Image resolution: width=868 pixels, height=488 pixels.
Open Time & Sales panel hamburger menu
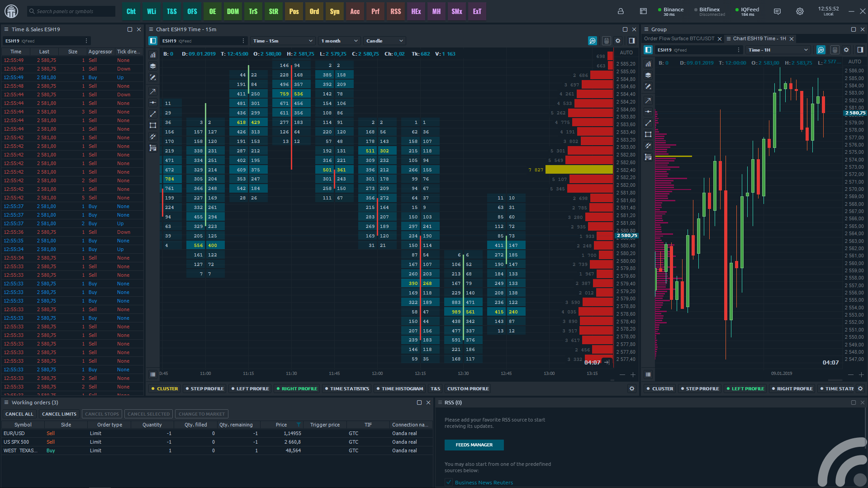point(6,29)
